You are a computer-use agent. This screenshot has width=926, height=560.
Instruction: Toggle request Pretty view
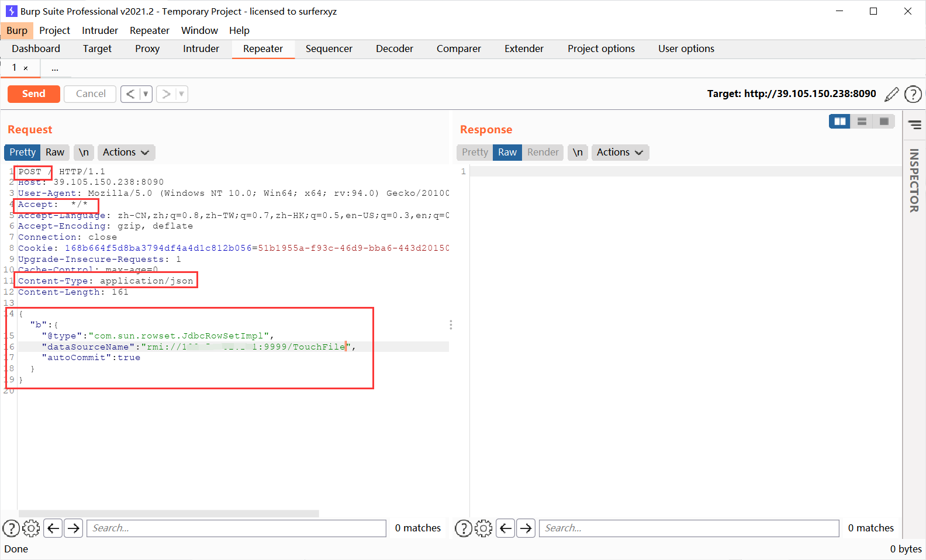(22, 153)
